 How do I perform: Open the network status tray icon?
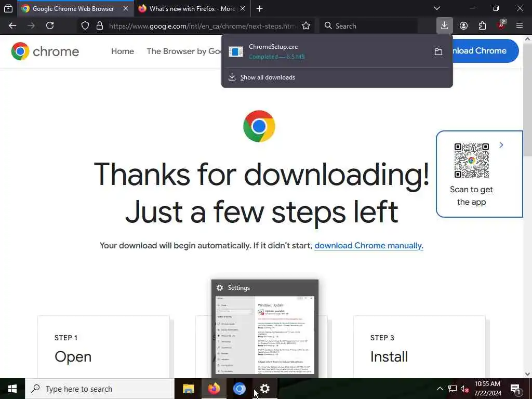tap(453, 389)
